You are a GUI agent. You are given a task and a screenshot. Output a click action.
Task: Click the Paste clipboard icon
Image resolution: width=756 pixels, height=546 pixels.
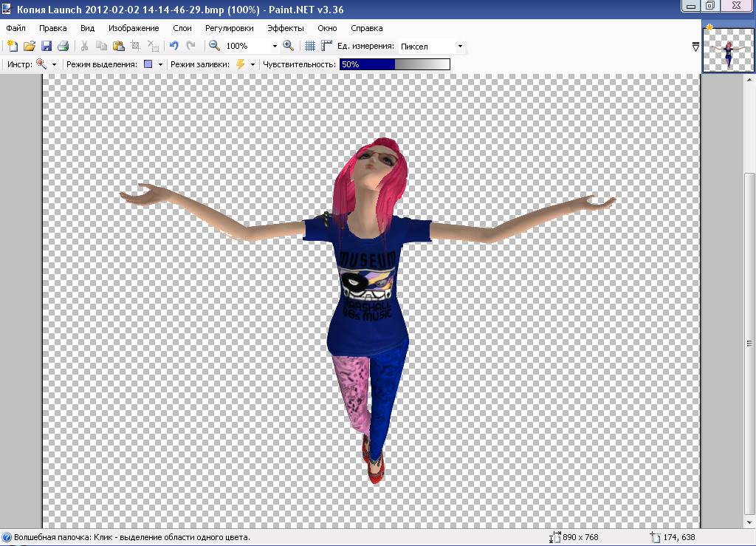[x=119, y=46]
